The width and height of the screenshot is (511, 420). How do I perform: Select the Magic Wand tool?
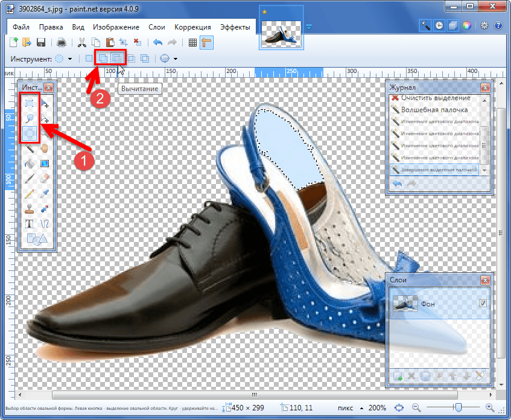tap(30, 148)
